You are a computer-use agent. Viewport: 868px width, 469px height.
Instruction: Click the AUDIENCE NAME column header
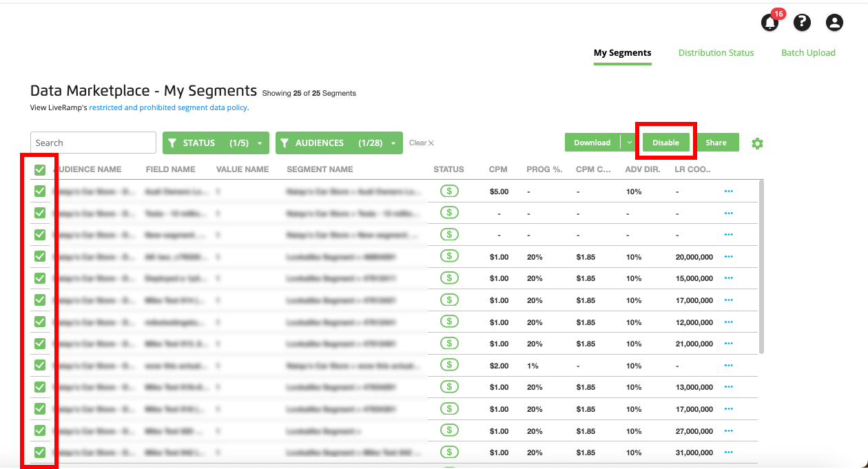click(x=87, y=169)
